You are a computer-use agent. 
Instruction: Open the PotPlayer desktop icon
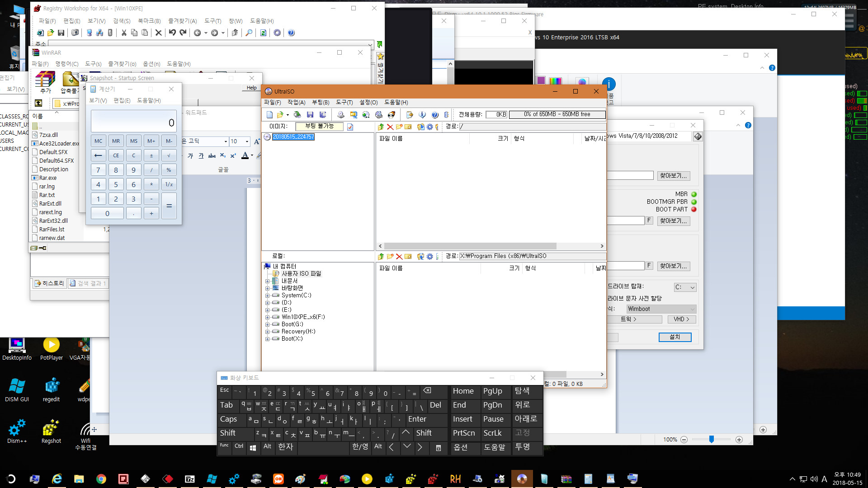52,349
